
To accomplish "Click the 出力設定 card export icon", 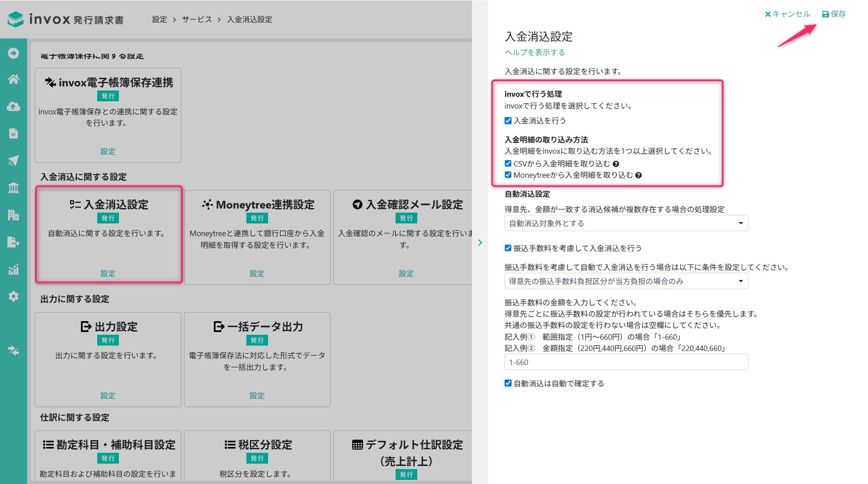I will tap(86, 327).
